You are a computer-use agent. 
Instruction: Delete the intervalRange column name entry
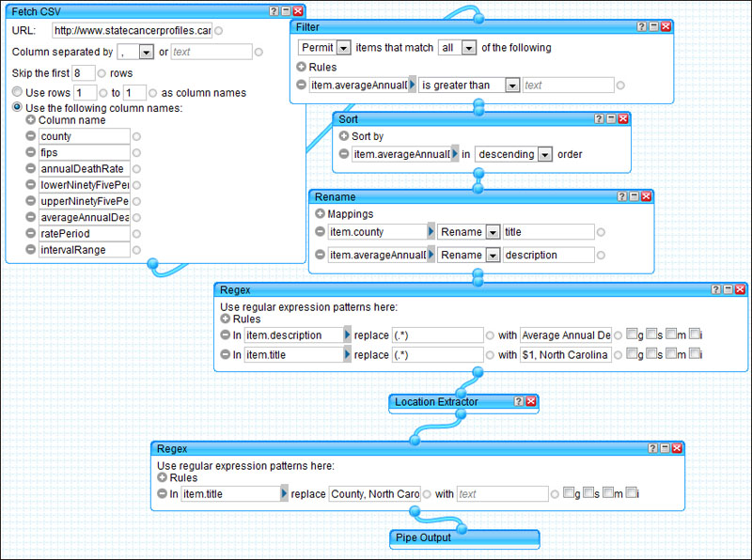(31, 251)
